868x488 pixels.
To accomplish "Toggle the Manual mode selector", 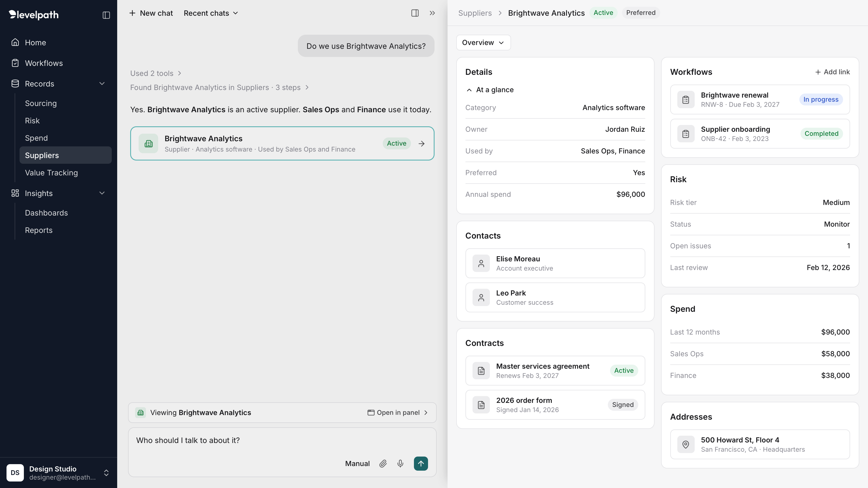I will 357,463.
